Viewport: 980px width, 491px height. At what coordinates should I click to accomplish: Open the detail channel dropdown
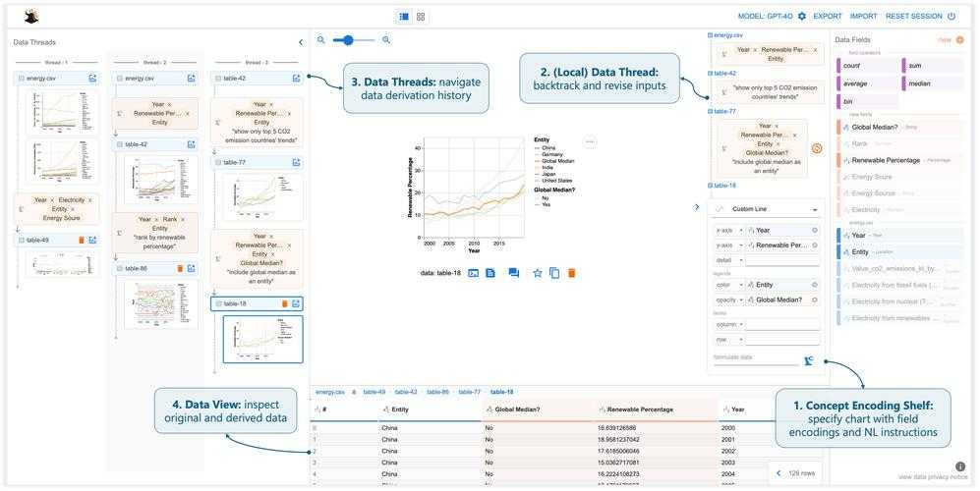[x=728, y=260]
